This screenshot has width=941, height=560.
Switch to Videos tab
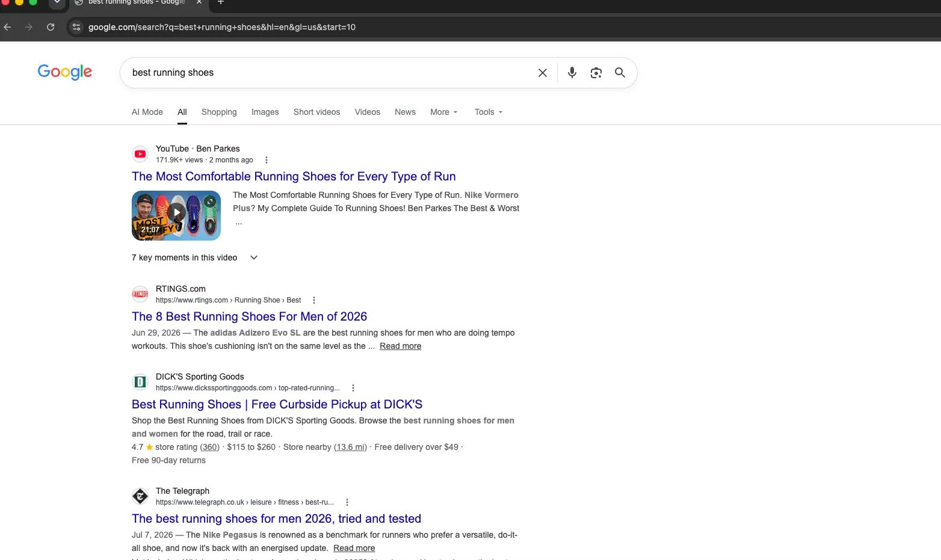[x=368, y=112]
